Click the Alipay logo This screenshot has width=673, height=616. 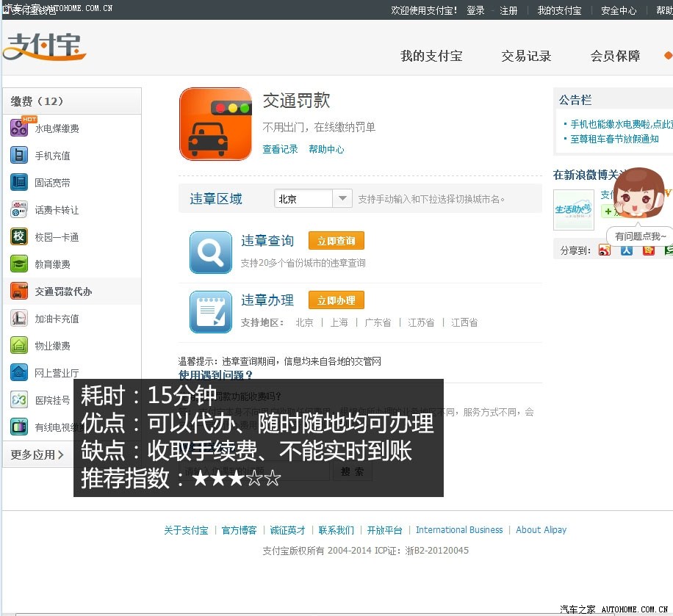44,46
